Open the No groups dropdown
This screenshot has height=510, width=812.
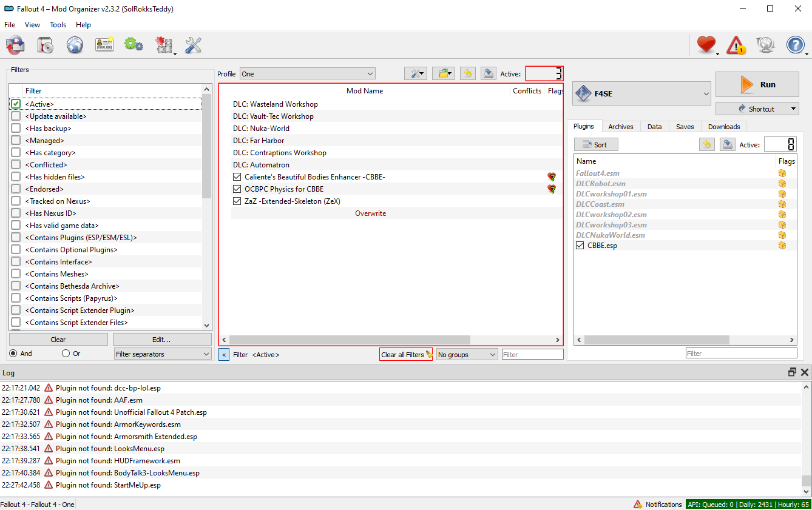[x=467, y=355]
